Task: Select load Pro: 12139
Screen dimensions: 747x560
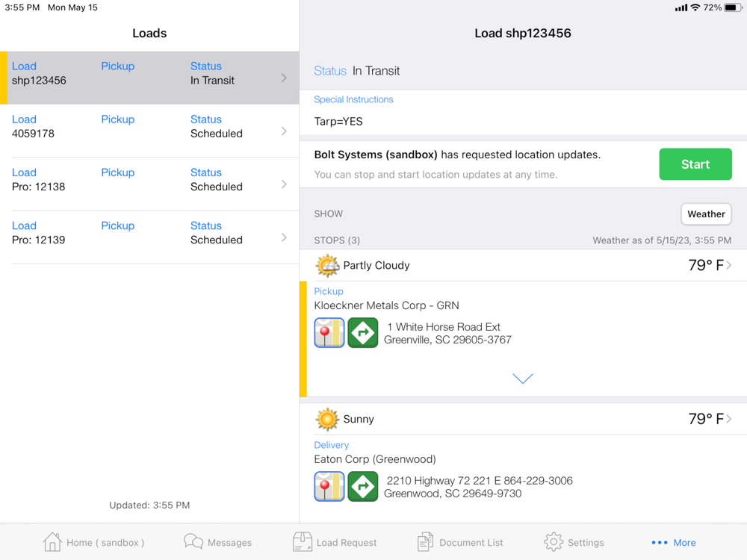Action: pyautogui.click(x=149, y=237)
